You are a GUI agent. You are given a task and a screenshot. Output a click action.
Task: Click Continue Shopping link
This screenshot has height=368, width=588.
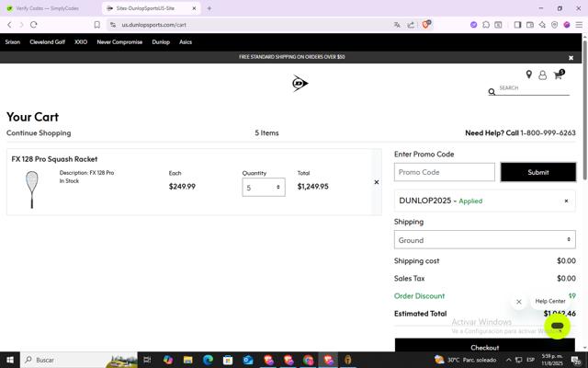pos(39,132)
